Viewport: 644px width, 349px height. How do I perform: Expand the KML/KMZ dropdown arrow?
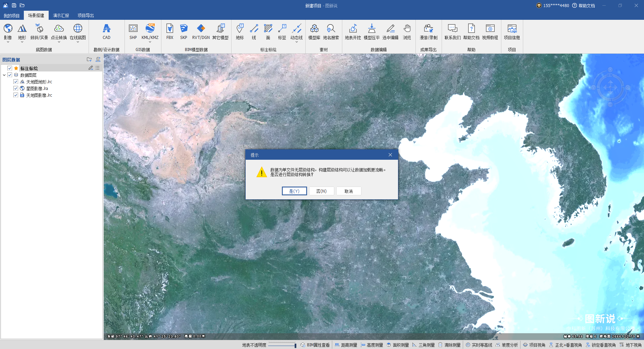[x=150, y=42]
